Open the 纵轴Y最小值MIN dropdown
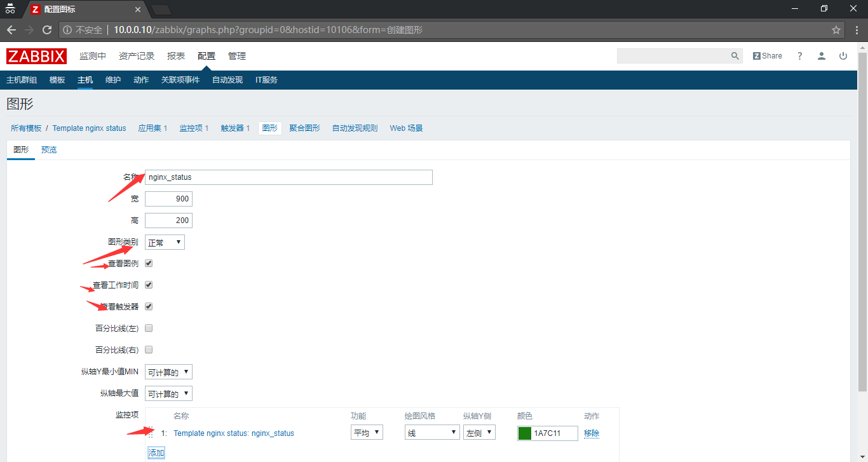This screenshot has width=868, height=462. (168, 372)
